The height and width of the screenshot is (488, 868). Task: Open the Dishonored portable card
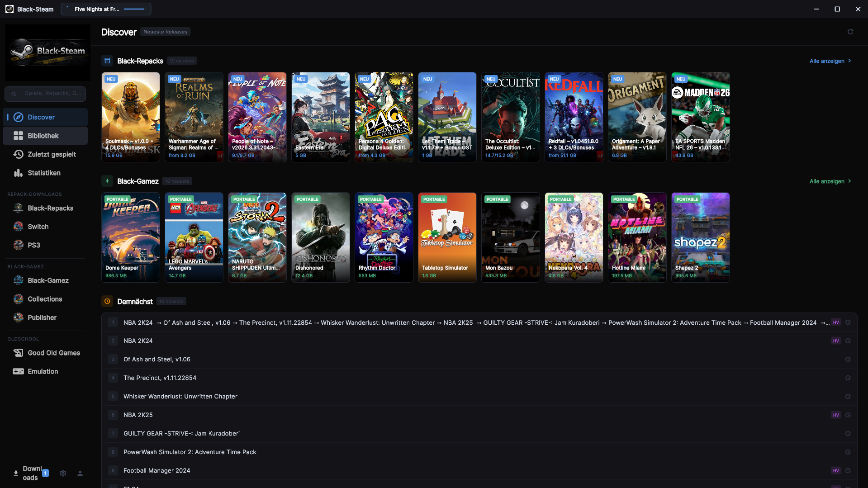321,237
